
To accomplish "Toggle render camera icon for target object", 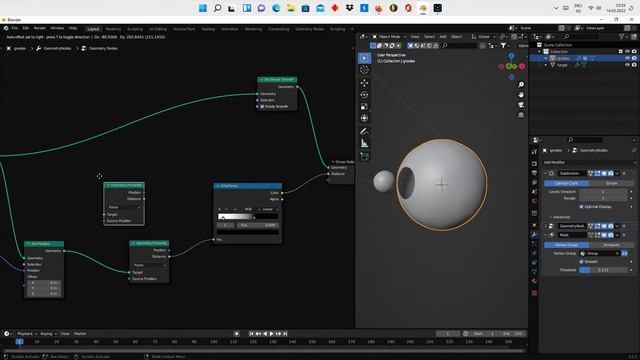I will point(634,65).
